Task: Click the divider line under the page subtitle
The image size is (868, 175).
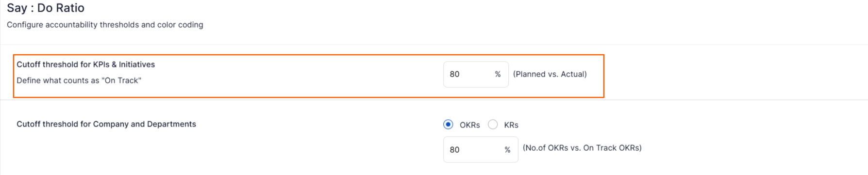Action: point(434,45)
